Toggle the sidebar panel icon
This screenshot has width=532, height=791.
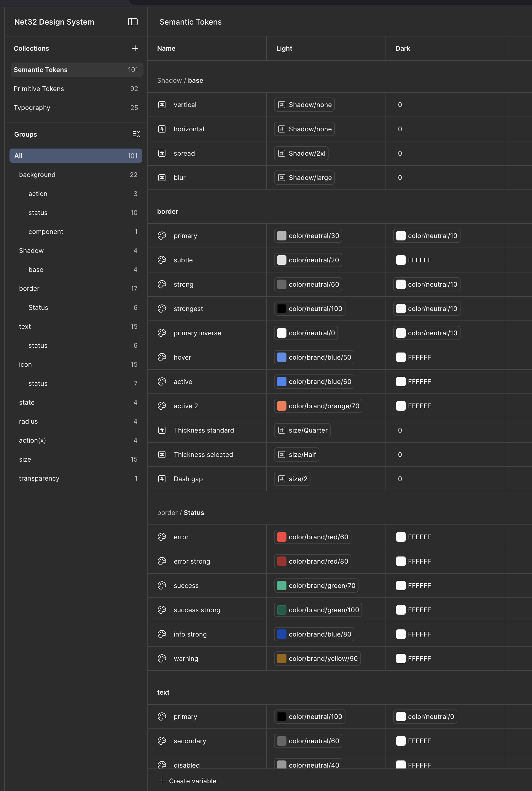coord(133,22)
